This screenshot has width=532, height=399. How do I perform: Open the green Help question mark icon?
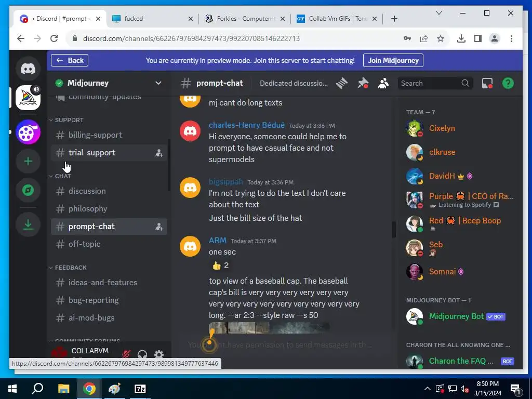(x=508, y=83)
